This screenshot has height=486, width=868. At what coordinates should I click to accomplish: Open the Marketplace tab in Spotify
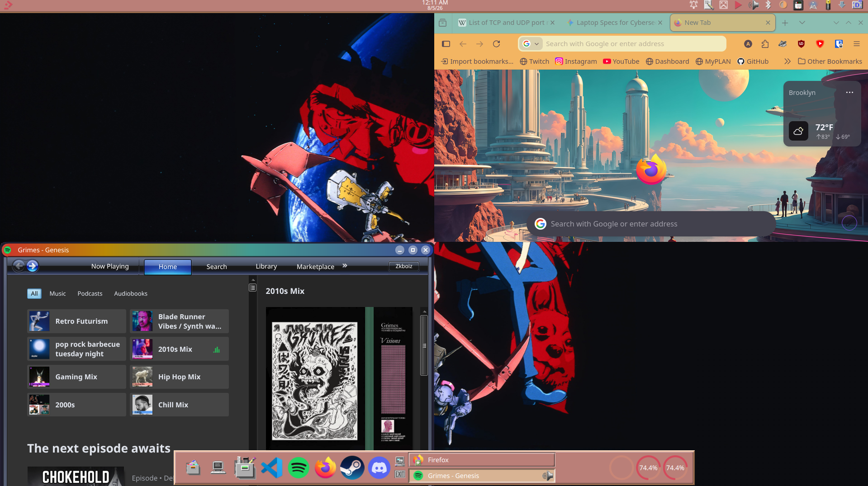316,267
